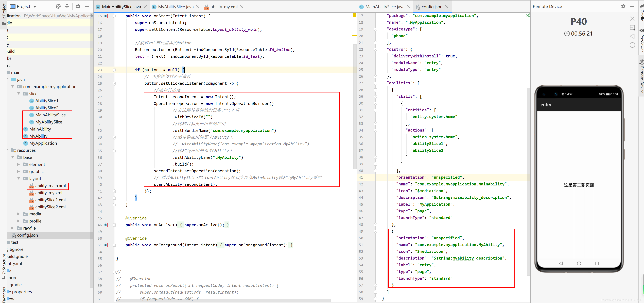Switch to ability_my.xml tab

pyautogui.click(x=224, y=7)
